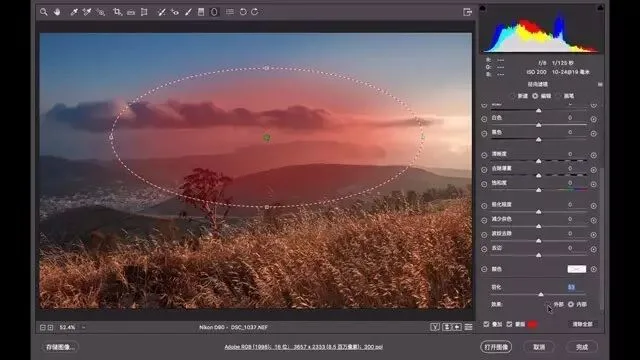
Task: Select the Straighten tool
Action: [131, 12]
